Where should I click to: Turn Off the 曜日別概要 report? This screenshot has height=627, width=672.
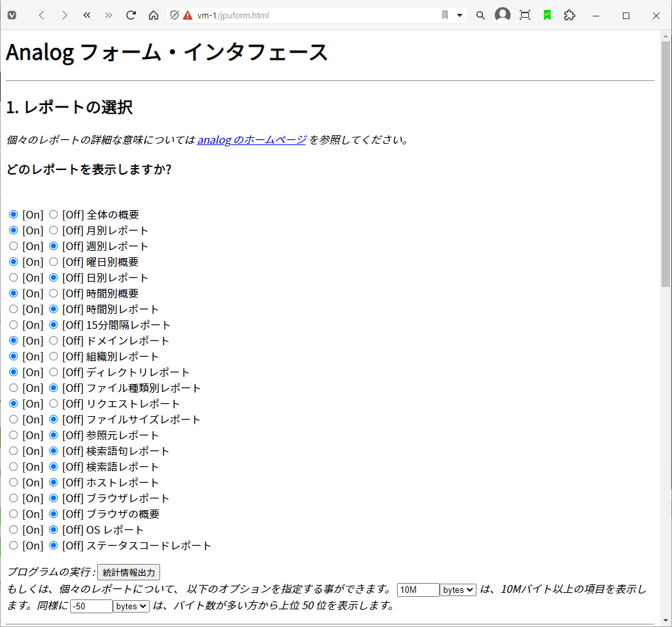pyautogui.click(x=53, y=261)
